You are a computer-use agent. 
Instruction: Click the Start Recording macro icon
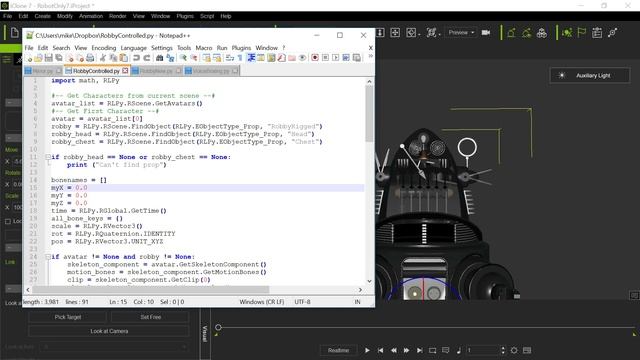[x=315, y=58]
